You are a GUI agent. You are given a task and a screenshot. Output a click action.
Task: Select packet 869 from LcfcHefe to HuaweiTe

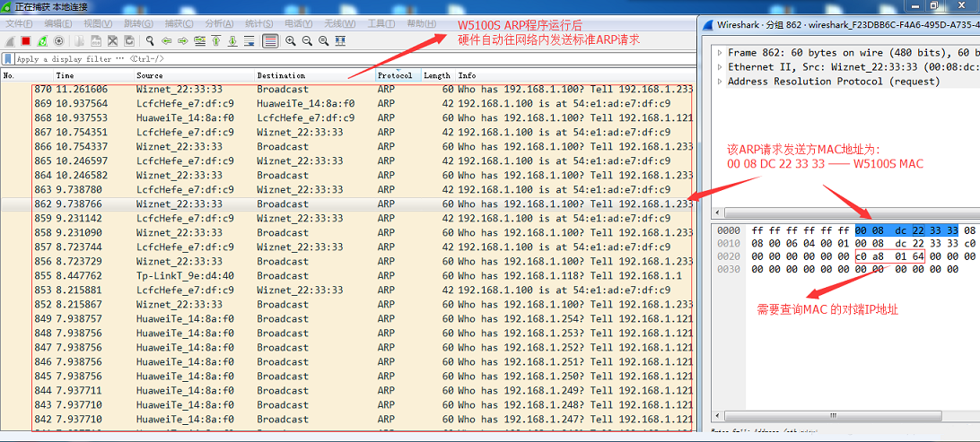(x=347, y=104)
